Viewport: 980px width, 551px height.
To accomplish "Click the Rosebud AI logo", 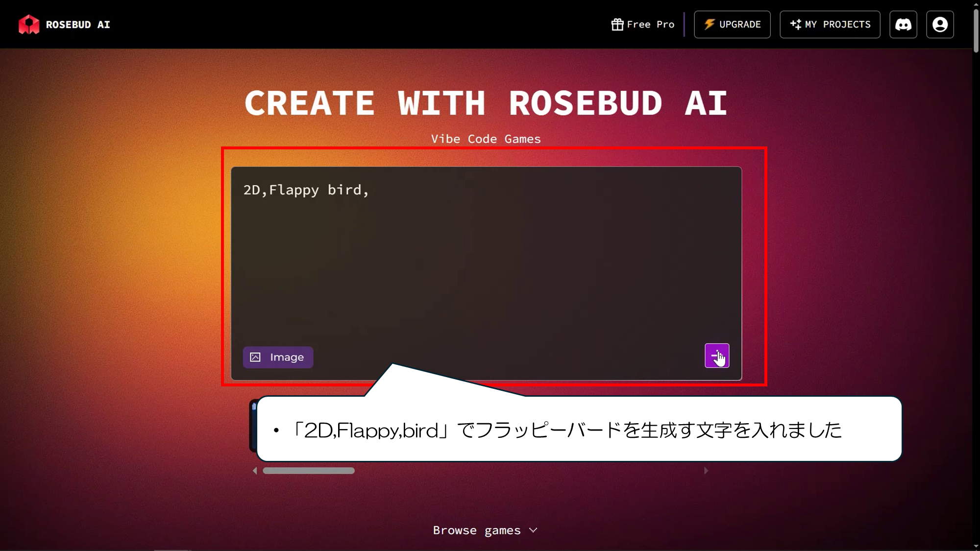I will pos(29,24).
